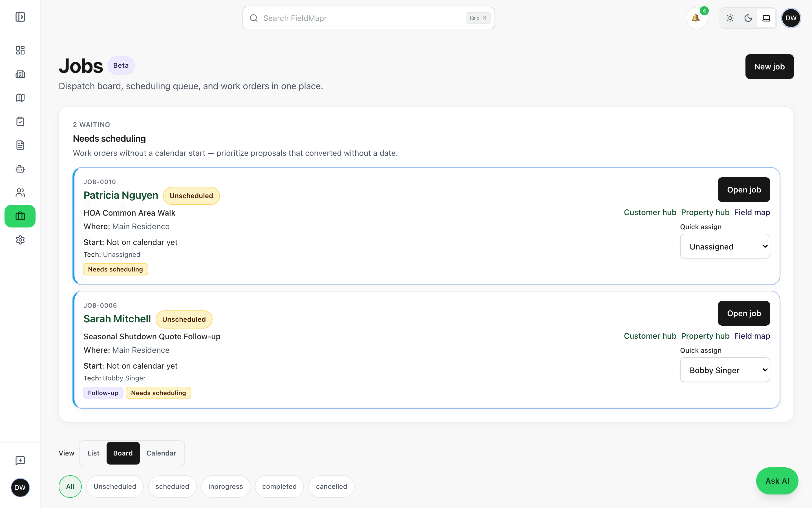Image resolution: width=812 pixels, height=508 pixels.
Task: Click the DW avatar at the sidebar bottom
Action: [20, 487]
